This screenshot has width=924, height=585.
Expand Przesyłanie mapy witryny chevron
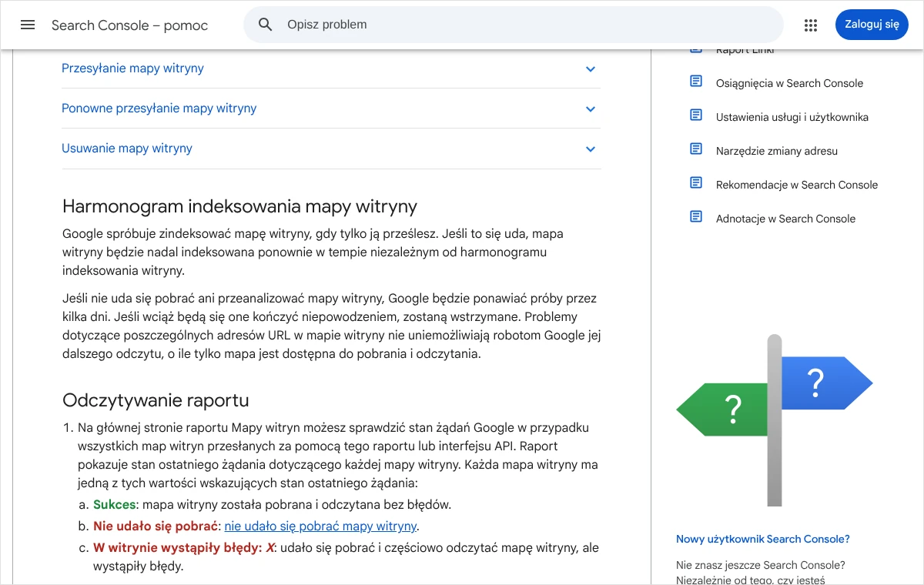pos(591,69)
